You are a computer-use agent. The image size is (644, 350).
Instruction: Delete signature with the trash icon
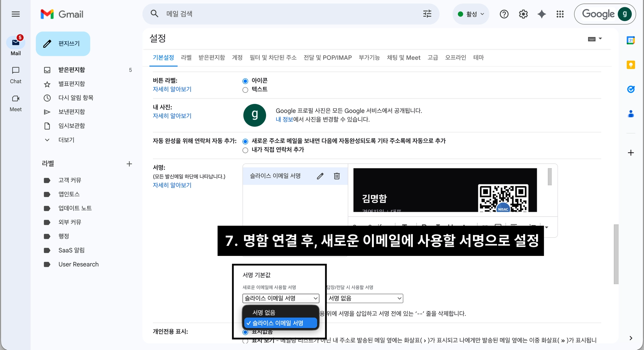pos(337,176)
